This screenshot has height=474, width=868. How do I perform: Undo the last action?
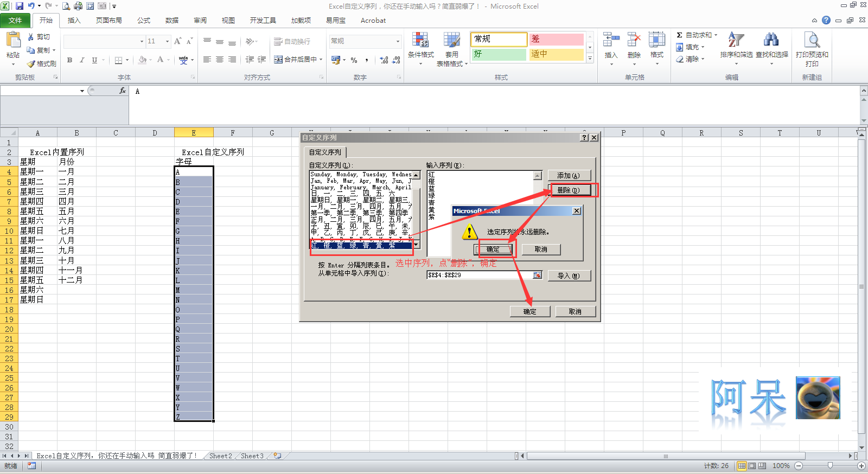[31, 6]
